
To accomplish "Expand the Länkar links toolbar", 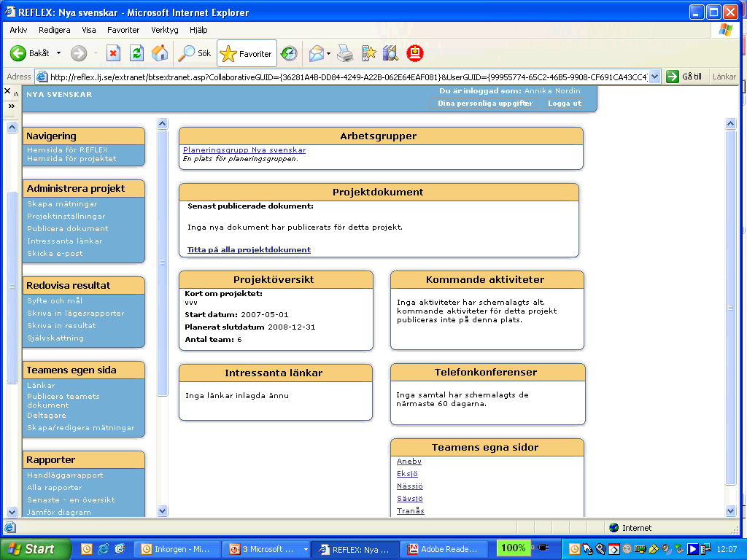I will (724, 77).
